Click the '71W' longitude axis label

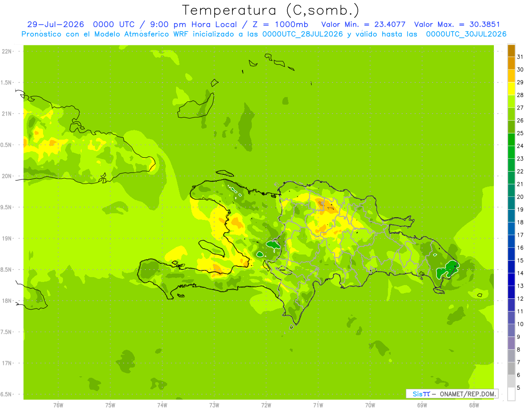tap(318, 405)
